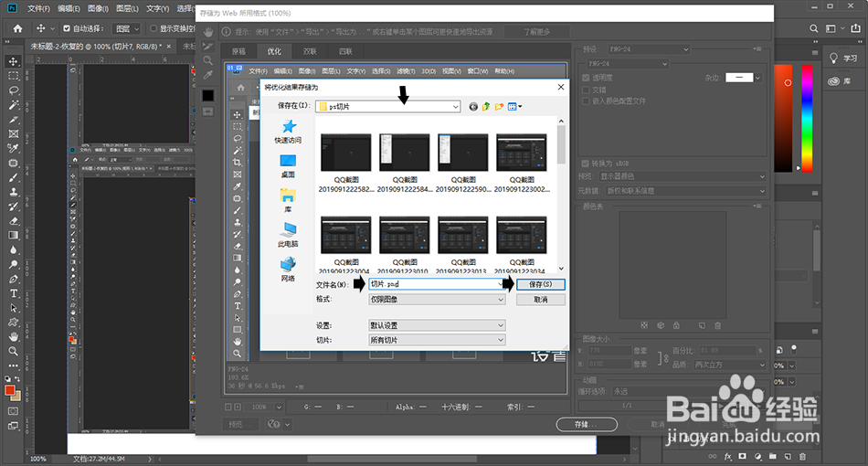Open the 编辑(E) menu in main menu bar
The image size is (868, 466).
(69, 8)
